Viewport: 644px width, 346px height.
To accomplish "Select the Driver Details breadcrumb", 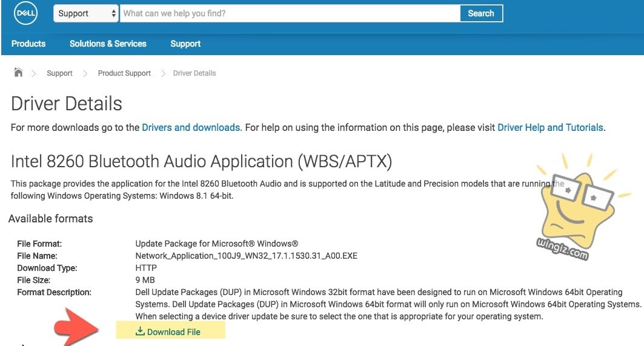I will point(194,73).
